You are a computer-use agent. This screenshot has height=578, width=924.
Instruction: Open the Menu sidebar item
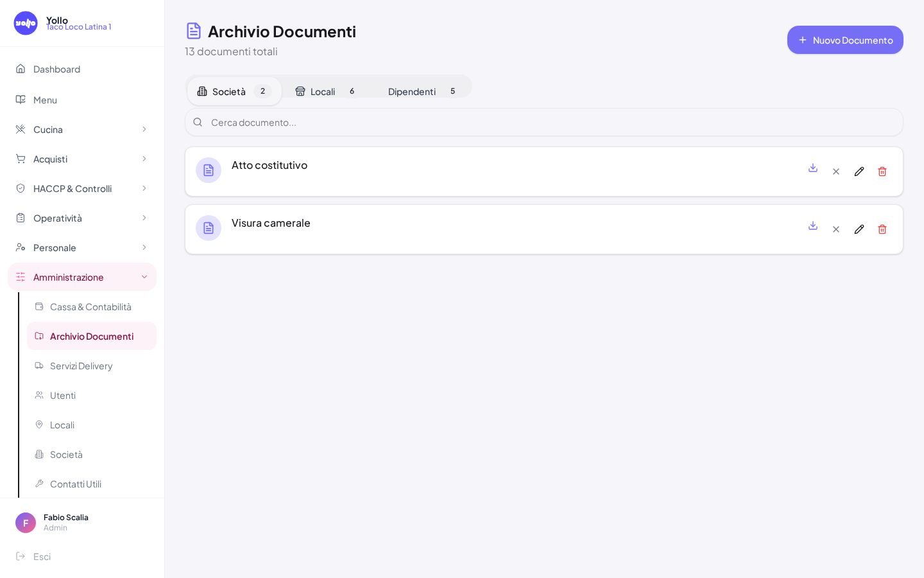pos(82,100)
